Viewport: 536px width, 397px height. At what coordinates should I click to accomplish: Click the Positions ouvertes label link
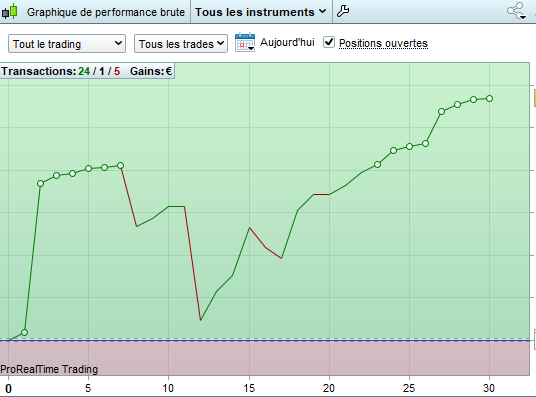(383, 43)
